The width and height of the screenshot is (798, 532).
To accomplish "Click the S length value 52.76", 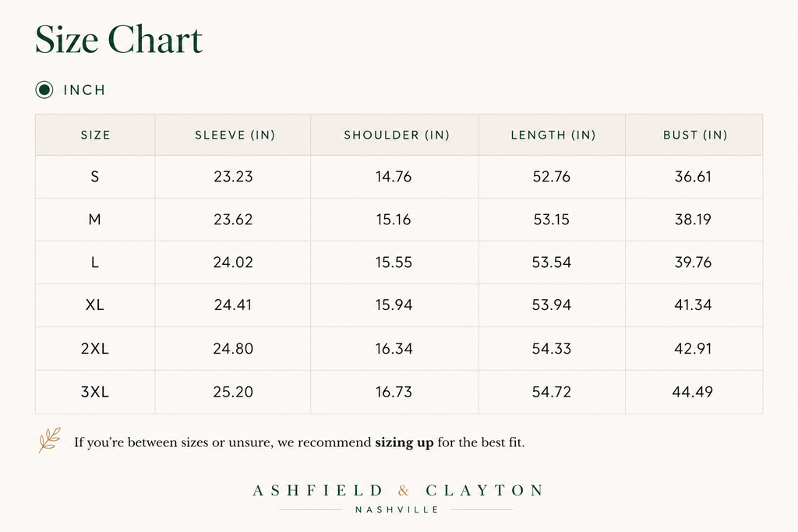I will (551, 177).
